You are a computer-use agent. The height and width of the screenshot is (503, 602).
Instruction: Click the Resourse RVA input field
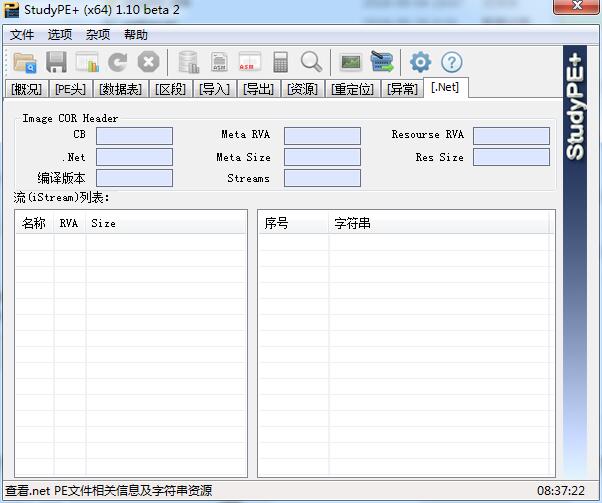511,136
